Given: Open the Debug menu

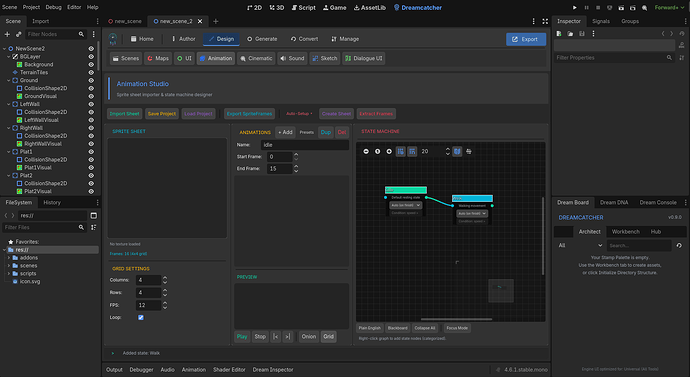Looking at the screenshot, I should [54, 7].
